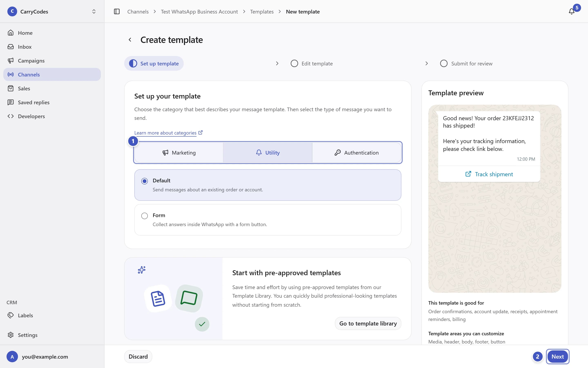The image size is (588, 368).
Task: Open the Developers section
Action: (52, 116)
